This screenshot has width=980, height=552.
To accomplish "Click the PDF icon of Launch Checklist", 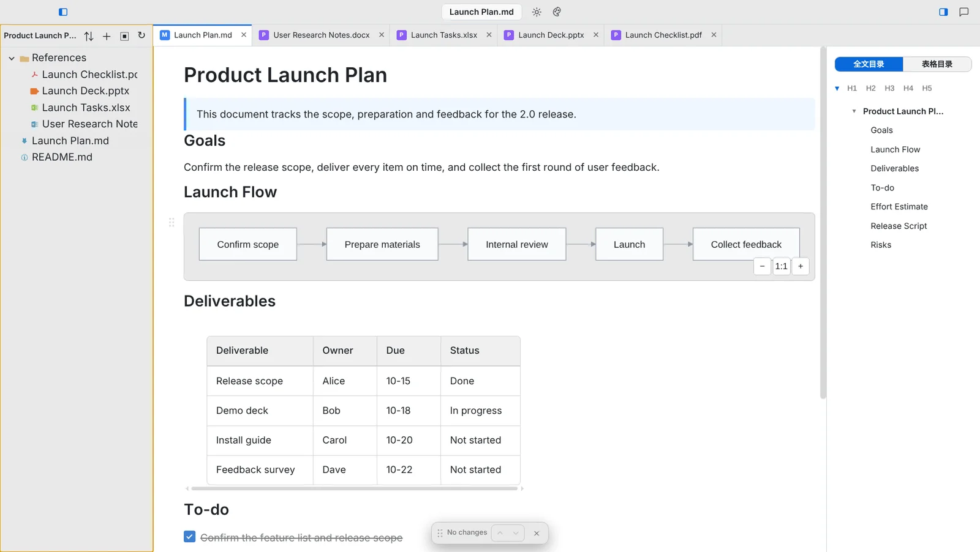I will [35, 75].
